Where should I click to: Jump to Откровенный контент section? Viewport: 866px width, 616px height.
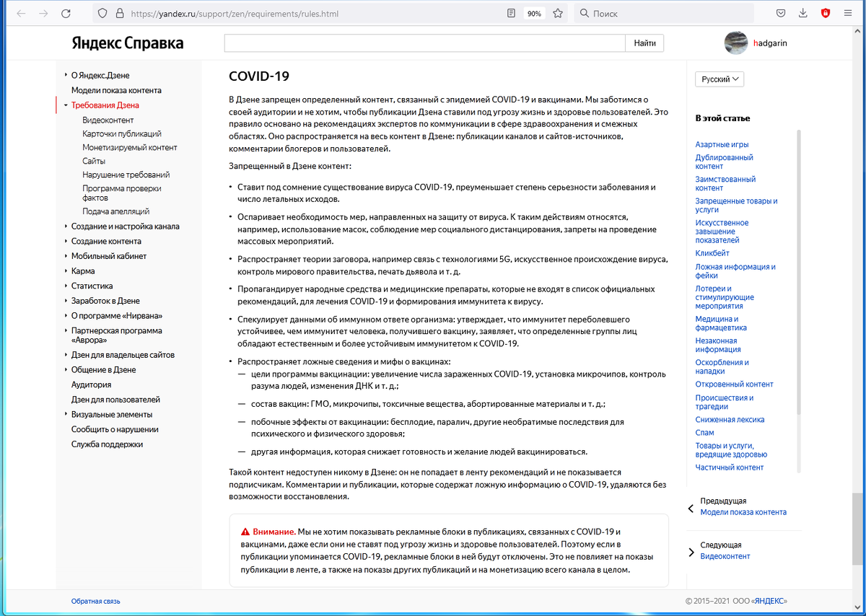click(734, 384)
